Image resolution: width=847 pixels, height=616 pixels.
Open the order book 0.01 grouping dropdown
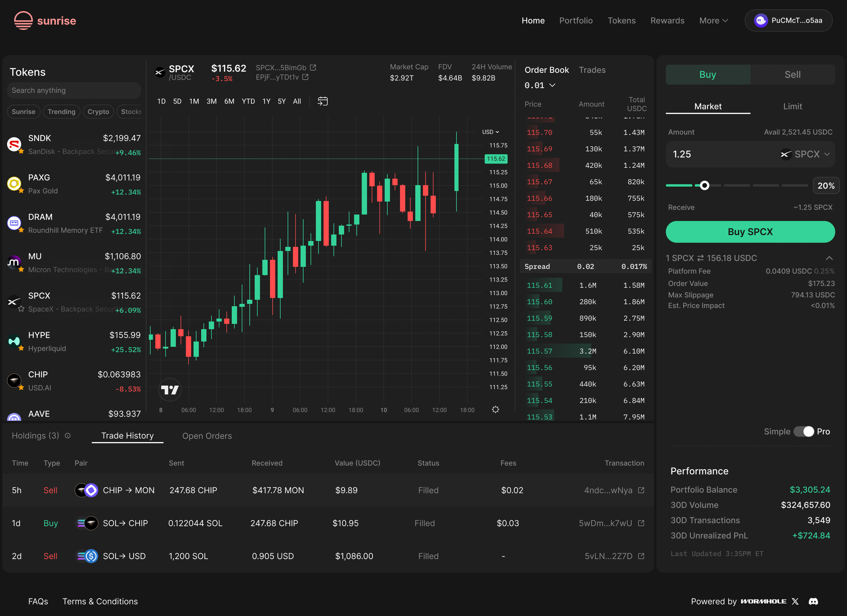[540, 85]
